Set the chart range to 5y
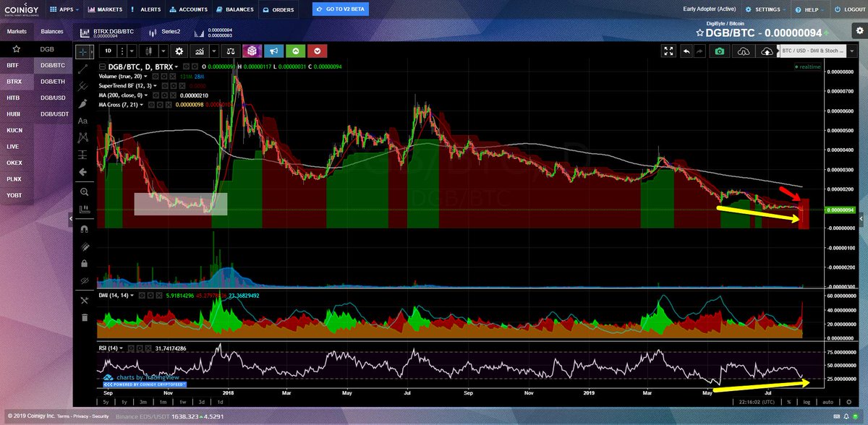This screenshot has width=868, height=425. click(107, 402)
